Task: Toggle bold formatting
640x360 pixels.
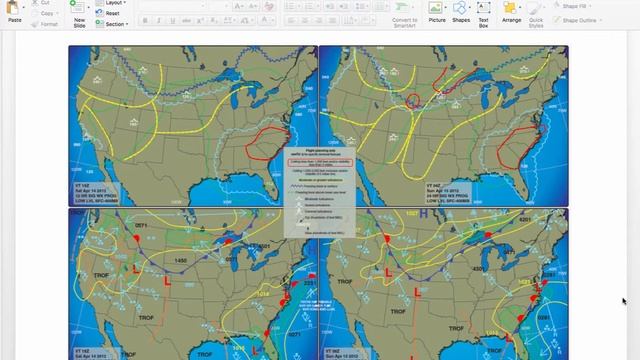Action: pos(145,20)
